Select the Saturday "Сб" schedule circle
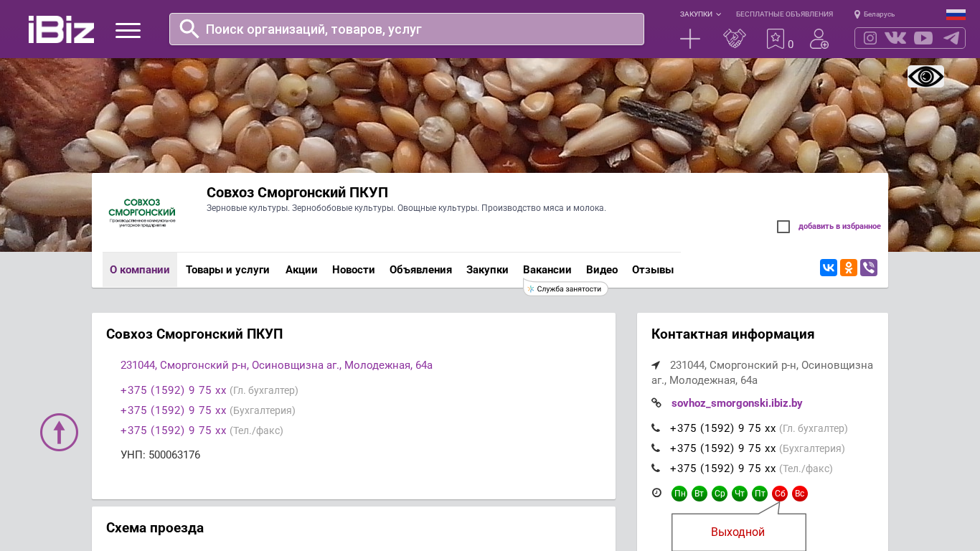The width and height of the screenshot is (980, 551). tap(780, 494)
